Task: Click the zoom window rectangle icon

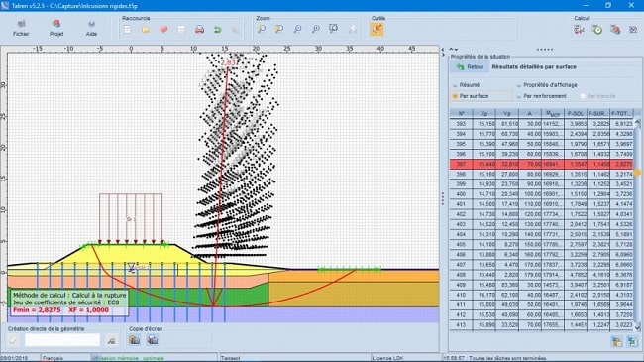Action: coord(334,29)
